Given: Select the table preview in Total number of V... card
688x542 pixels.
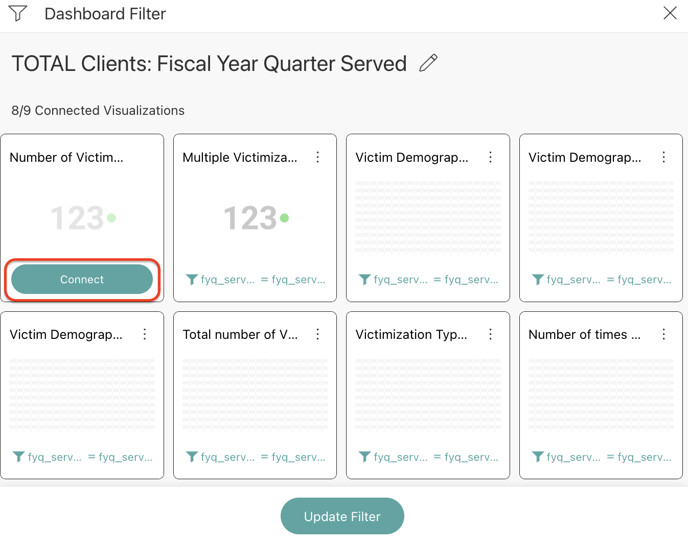Looking at the screenshot, I should pos(255,395).
